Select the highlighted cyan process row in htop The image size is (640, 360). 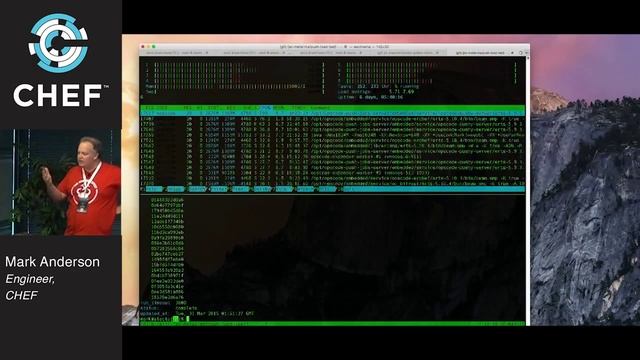click(x=332, y=113)
